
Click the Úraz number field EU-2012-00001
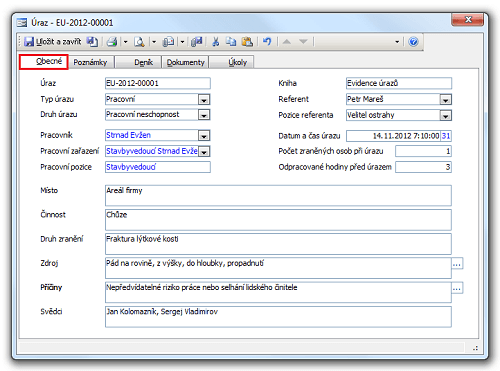tap(158, 83)
